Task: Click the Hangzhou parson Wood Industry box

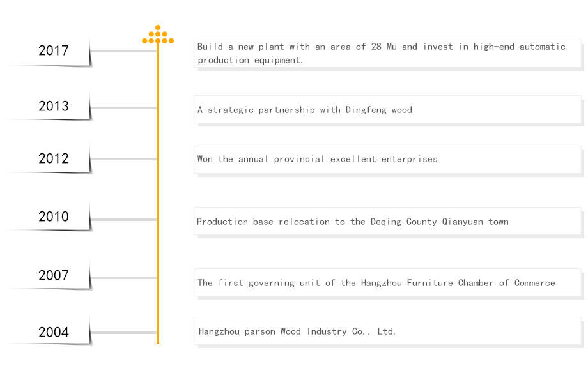Action: pos(387,331)
